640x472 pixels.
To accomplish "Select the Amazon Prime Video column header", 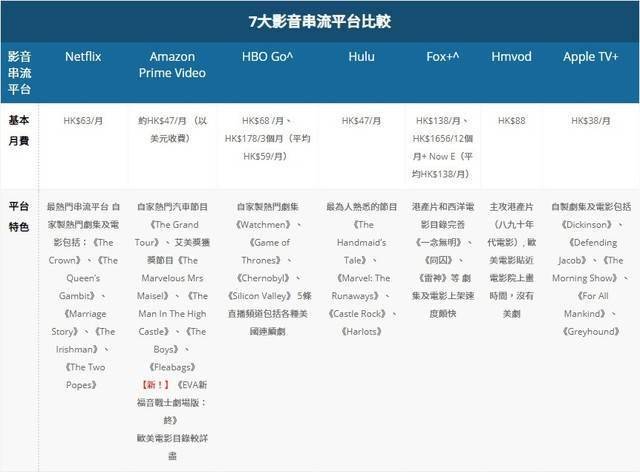I will [172, 65].
